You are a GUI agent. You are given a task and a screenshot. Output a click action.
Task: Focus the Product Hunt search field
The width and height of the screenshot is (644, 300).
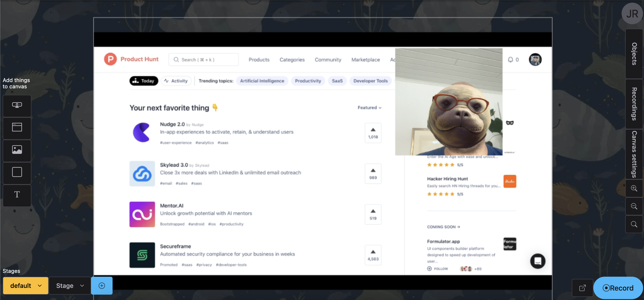point(204,59)
